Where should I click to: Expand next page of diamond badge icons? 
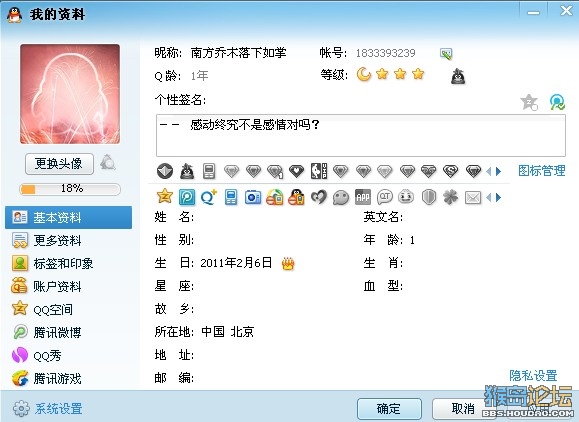coord(499,171)
